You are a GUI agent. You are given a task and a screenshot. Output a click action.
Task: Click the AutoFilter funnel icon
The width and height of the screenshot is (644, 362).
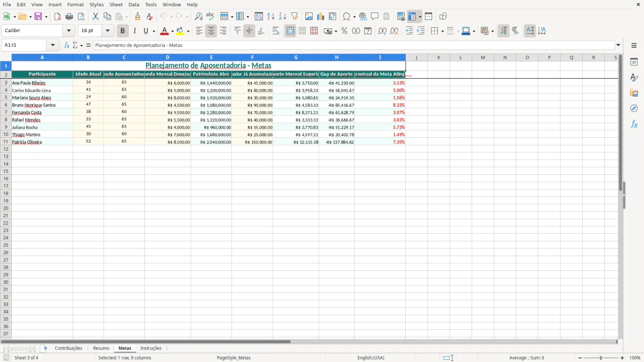[294, 17]
